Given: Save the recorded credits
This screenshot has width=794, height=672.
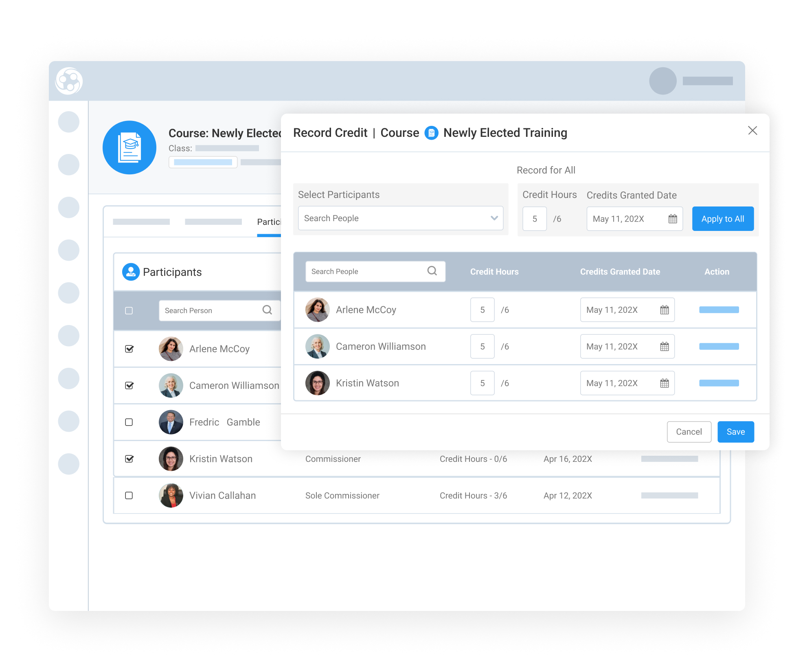Looking at the screenshot, I should point(735,432).
